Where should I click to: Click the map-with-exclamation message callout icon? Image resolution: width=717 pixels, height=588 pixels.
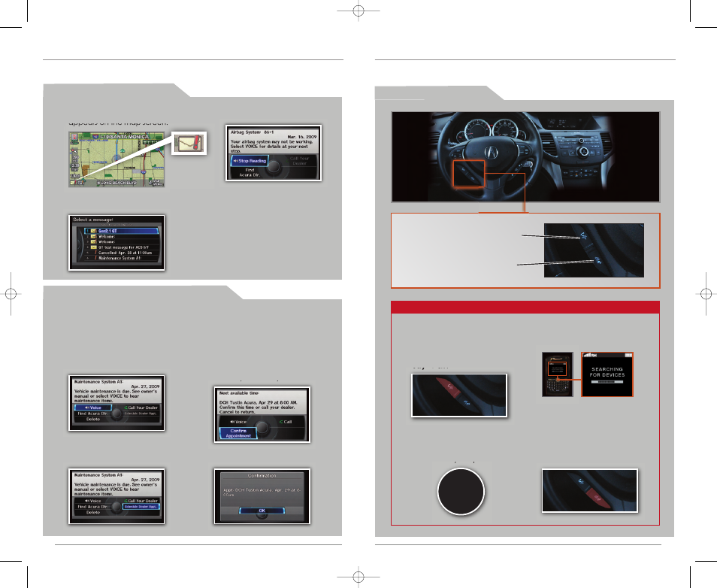[189, 144]
